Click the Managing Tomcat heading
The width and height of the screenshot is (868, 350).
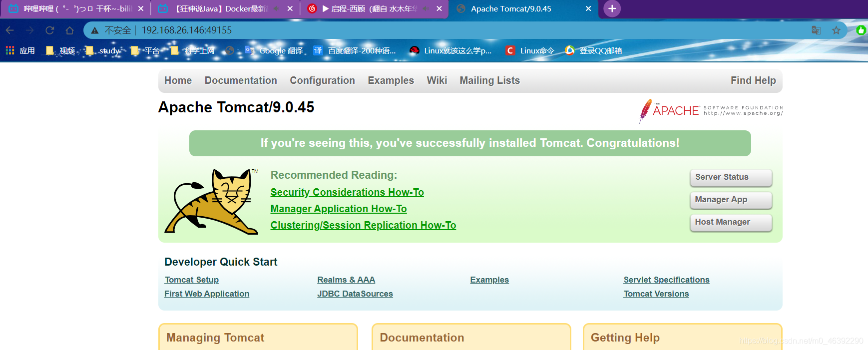215,338
